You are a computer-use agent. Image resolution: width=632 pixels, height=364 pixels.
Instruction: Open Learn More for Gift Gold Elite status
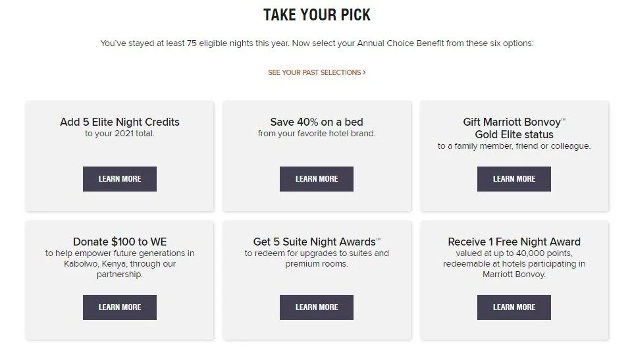point(513,179)
